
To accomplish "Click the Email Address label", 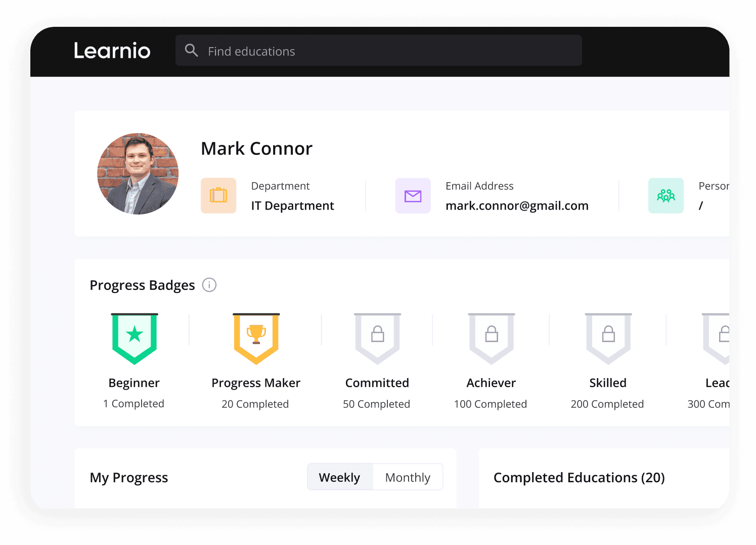I will point(479,186).
